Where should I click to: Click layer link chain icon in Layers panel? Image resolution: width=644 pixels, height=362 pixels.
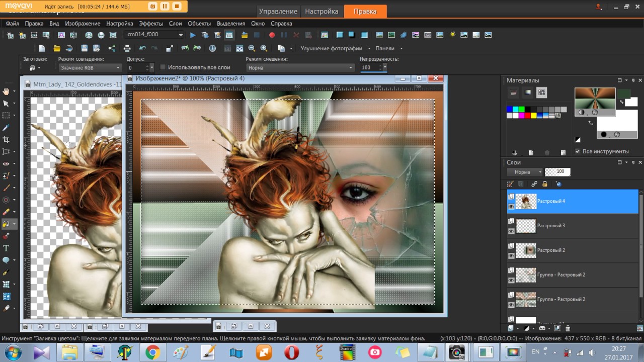tap(534, 184)
